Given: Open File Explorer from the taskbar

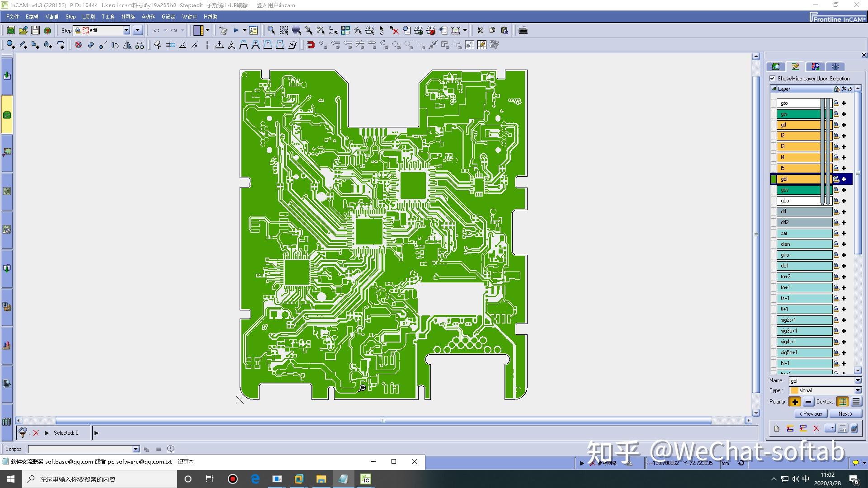Looking at the screenshot, I should click(x=321, y=479).
